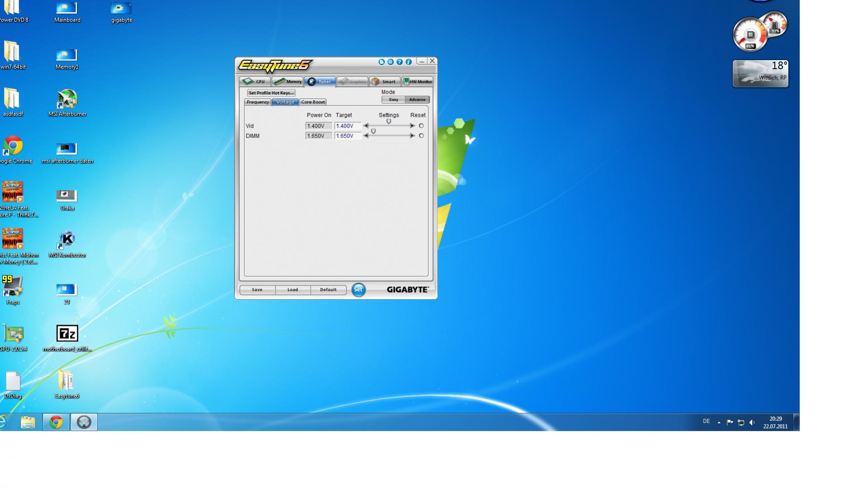The height and width of the screenshot is (488, 868).
Task: Load a saved tuner profile
Action: (293, 290)
